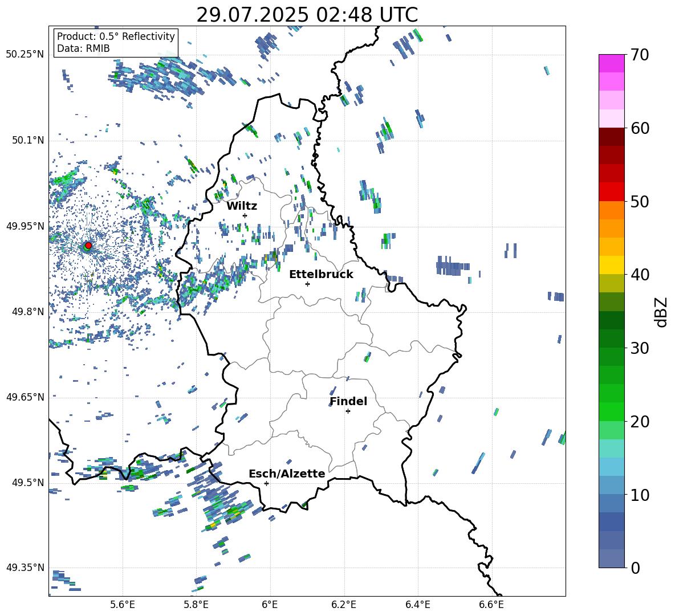Click the red radar location marker
The width and height of the screenshot is (675, 616).
click(x=88, y=246)
